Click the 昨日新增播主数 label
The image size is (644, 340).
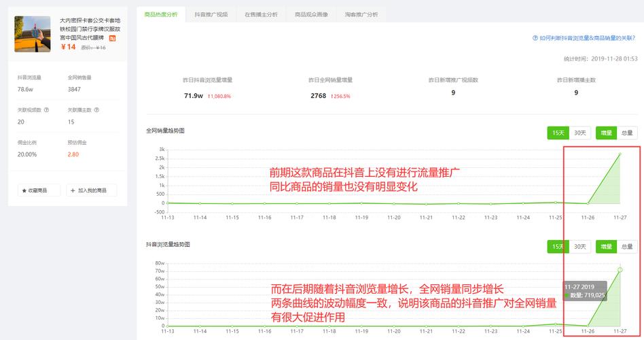tap(576, 80)
